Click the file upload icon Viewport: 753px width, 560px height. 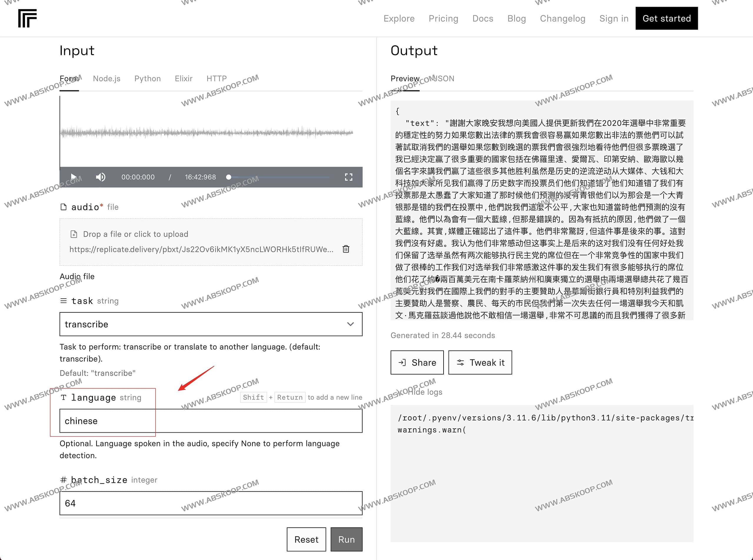(74, 234)
